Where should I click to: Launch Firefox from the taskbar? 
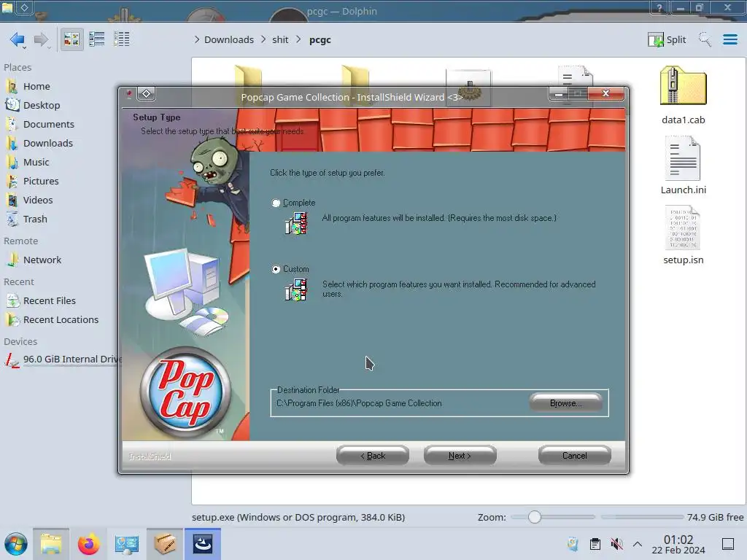[88, 544]
